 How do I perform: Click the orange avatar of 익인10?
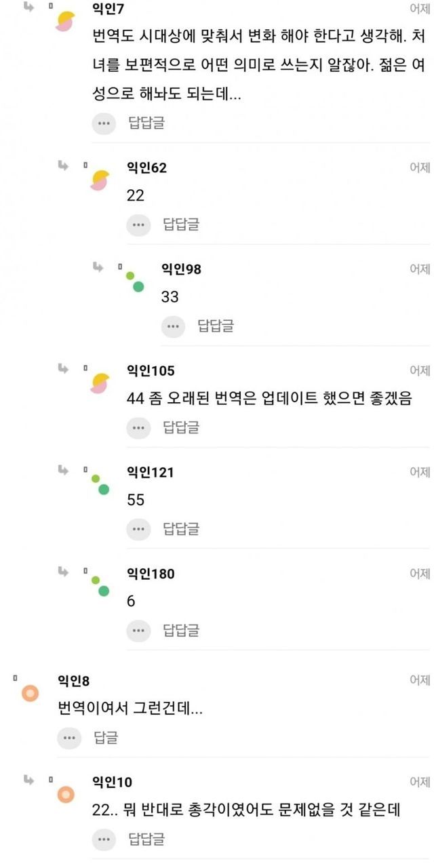64,794
